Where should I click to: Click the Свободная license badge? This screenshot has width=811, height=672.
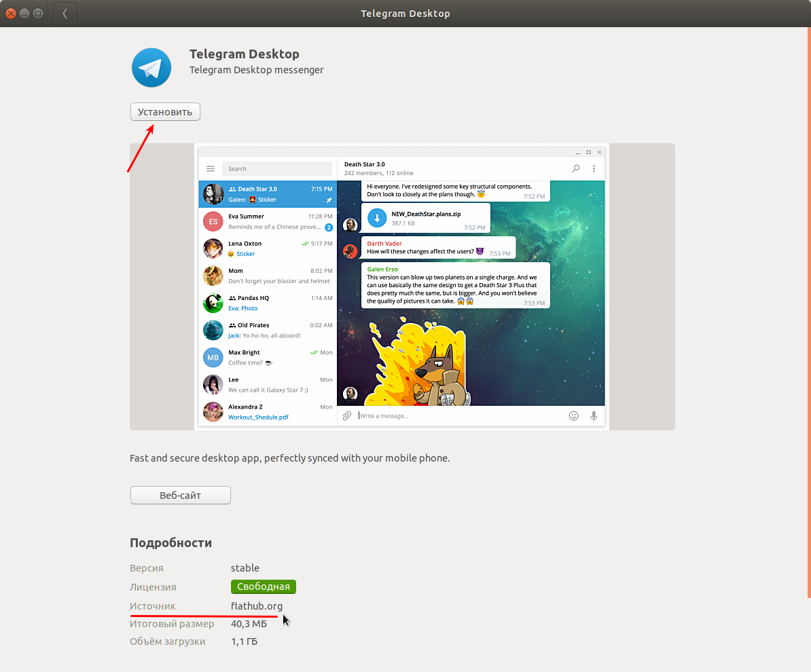coord(264,586)
